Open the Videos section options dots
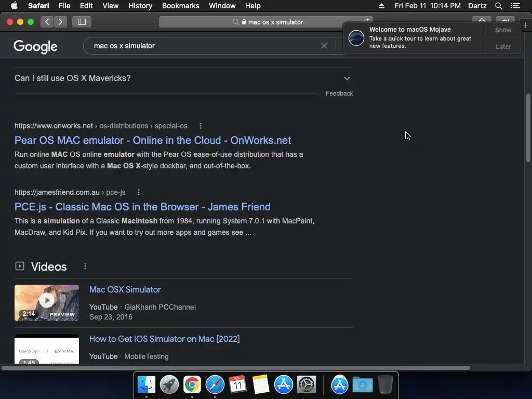The height and width of the screenshot is (399, 532). point(85,267)
